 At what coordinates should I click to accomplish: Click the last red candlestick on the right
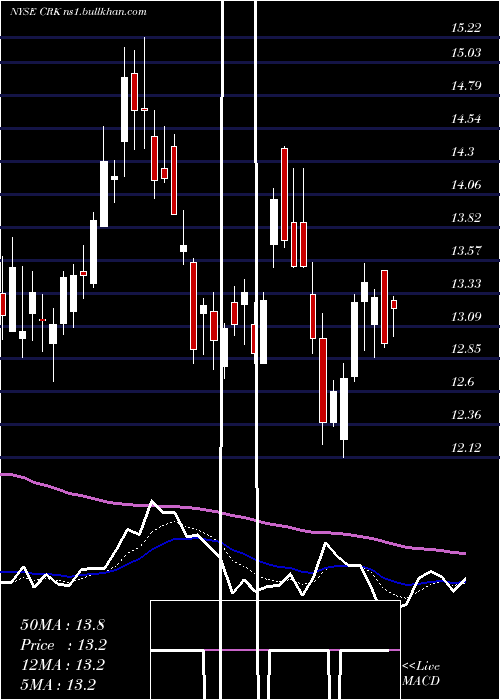tap(394, 304)
